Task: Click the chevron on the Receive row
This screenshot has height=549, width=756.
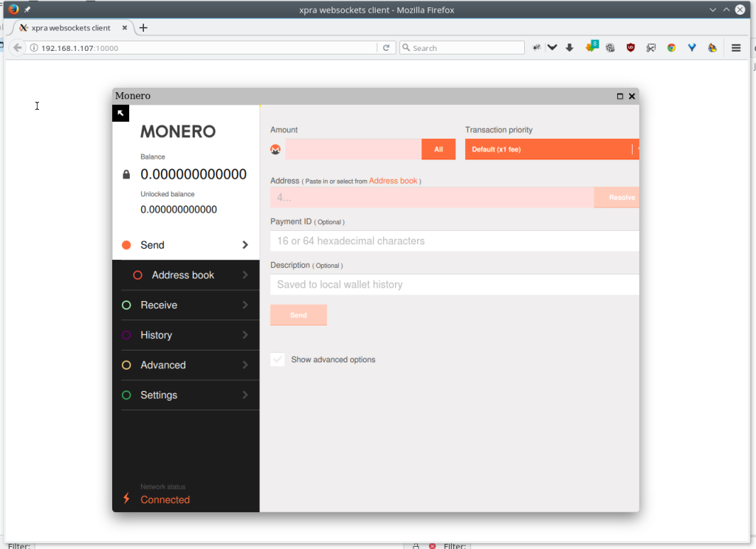Action: point(245,305)
